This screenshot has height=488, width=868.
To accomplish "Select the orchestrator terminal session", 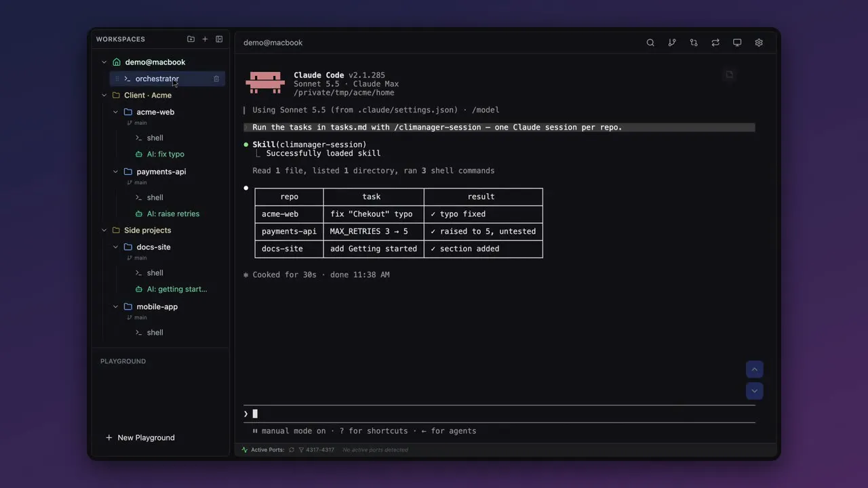I will click(x=167, y=79).
